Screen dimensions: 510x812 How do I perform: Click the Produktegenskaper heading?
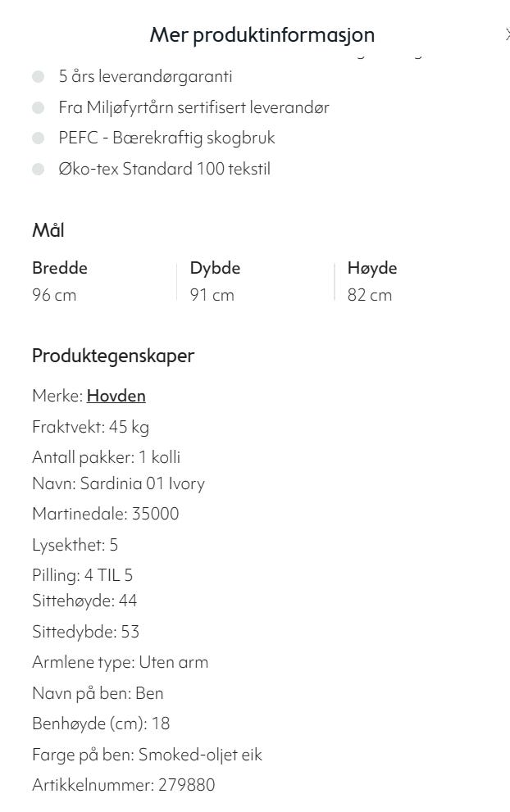(113, 356)
